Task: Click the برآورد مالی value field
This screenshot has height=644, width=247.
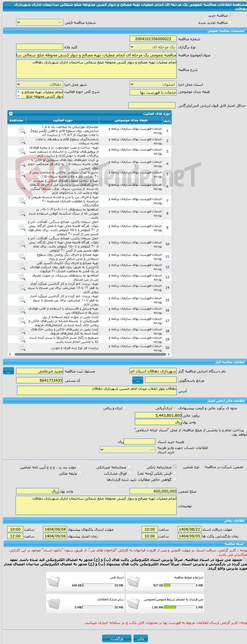Action: pyautogui.click(x=158, y=415)
